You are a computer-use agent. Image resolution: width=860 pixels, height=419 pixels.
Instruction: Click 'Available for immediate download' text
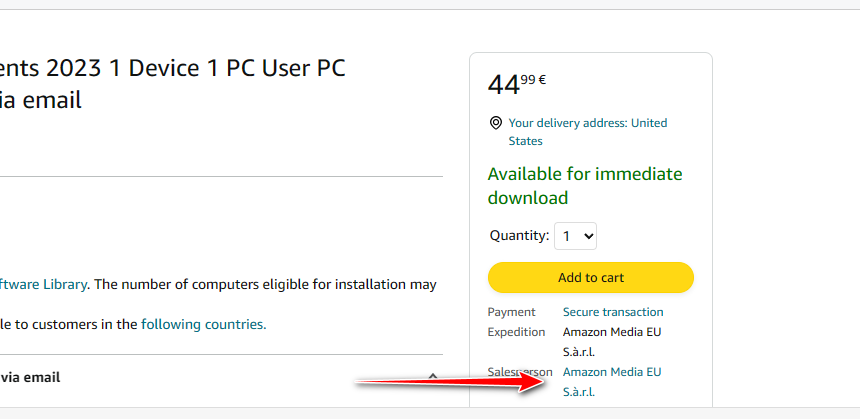click(585, 185)
